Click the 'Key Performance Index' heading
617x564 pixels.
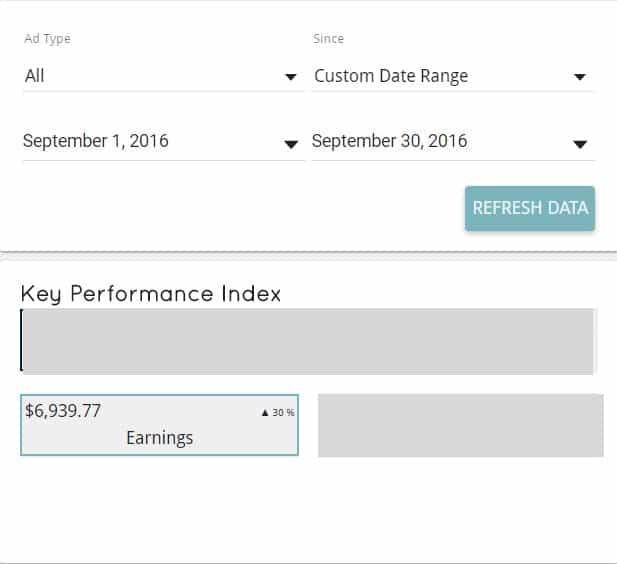tap(151, 294)
